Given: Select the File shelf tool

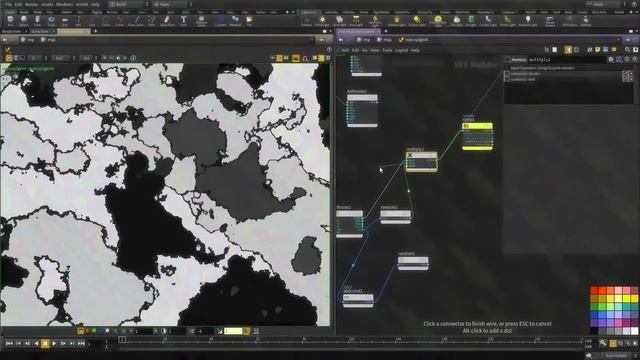Looking at the screenshot, I should (x=249, y=20).
